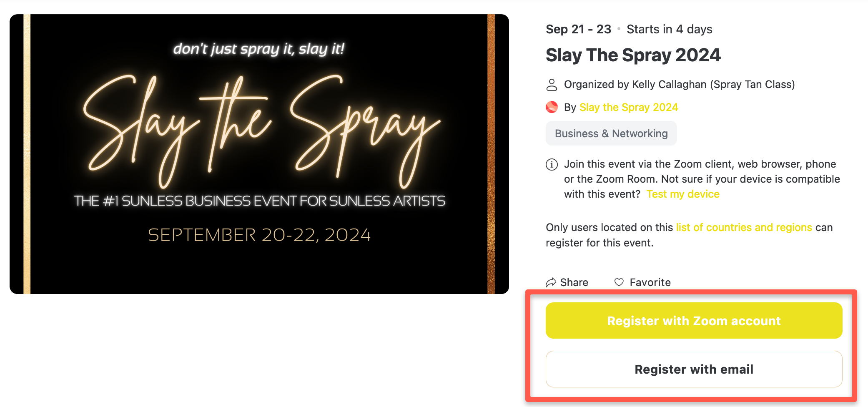The width and height of the screenshot is (868, 407).
Task: Select the Business & Networking category tag
Action: tap(611, 133)
